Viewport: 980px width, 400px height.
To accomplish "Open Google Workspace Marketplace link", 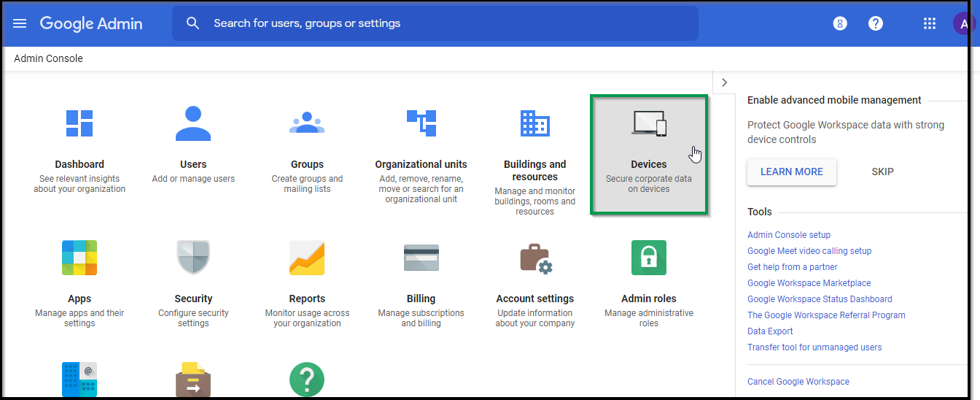I will pyautogui.click(x=809, y=283).
